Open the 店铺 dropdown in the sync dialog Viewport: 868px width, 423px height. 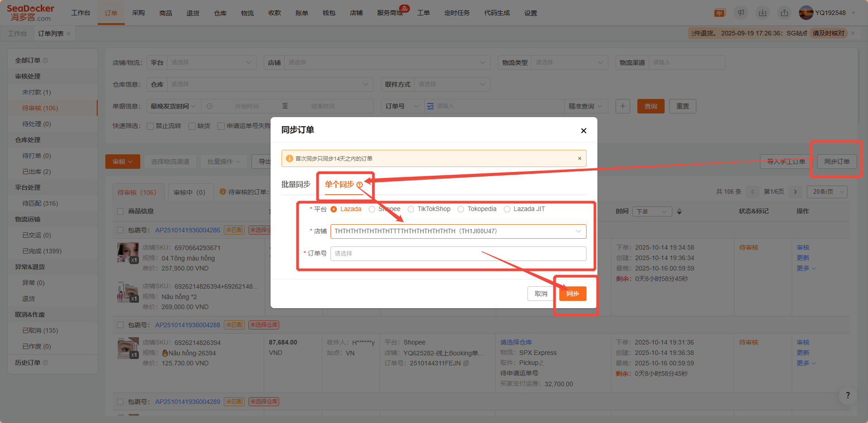(x=458, y=231)
